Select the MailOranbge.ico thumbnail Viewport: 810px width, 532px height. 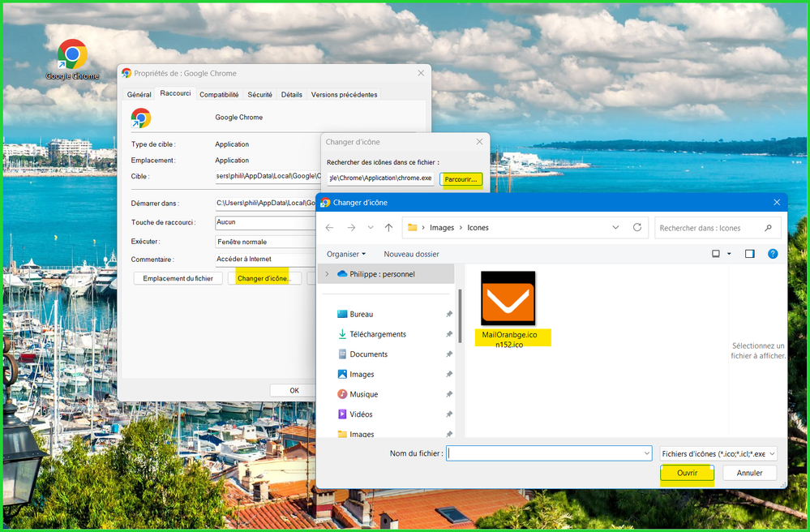tap(508, 298)
